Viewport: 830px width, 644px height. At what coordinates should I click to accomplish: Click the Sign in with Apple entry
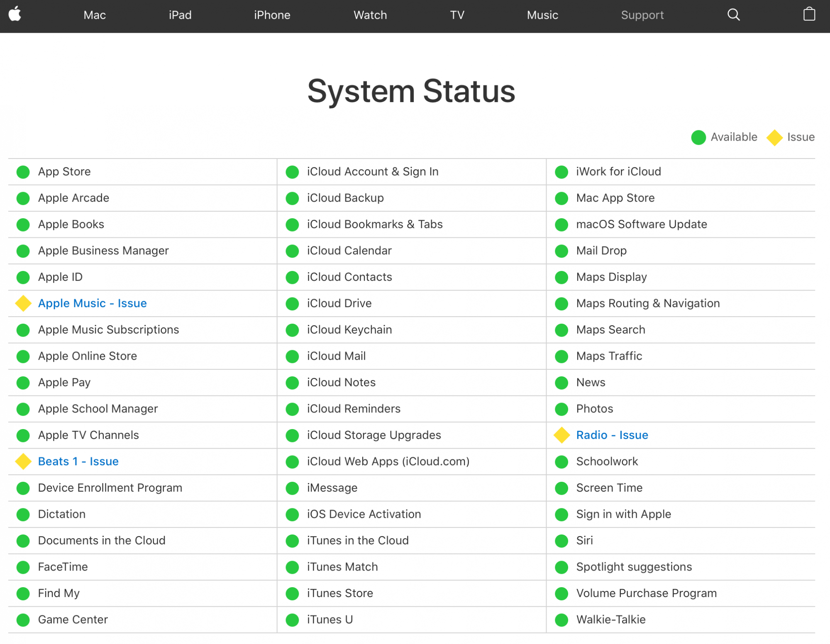pos(623,514)
